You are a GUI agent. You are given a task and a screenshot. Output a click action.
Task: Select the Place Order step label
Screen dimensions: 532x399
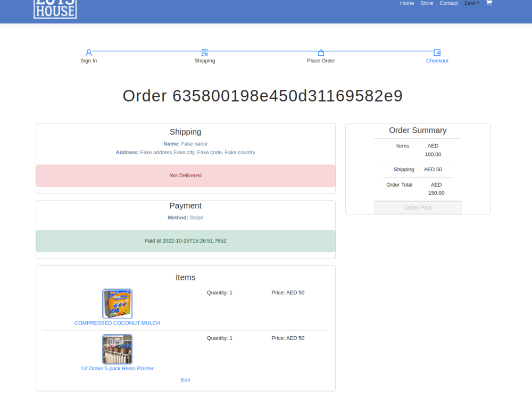click(321, 61)
